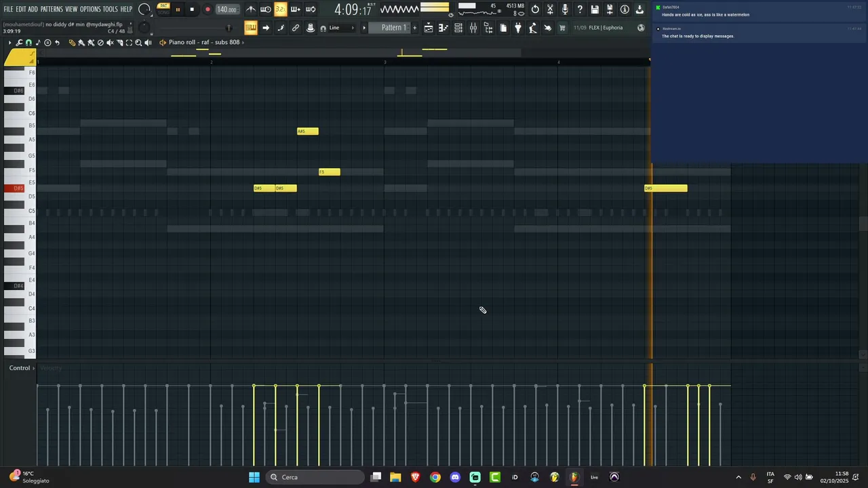Screen dimensions: 868x488
Task: Select the Delete tool
Action: tap(100, 43)
